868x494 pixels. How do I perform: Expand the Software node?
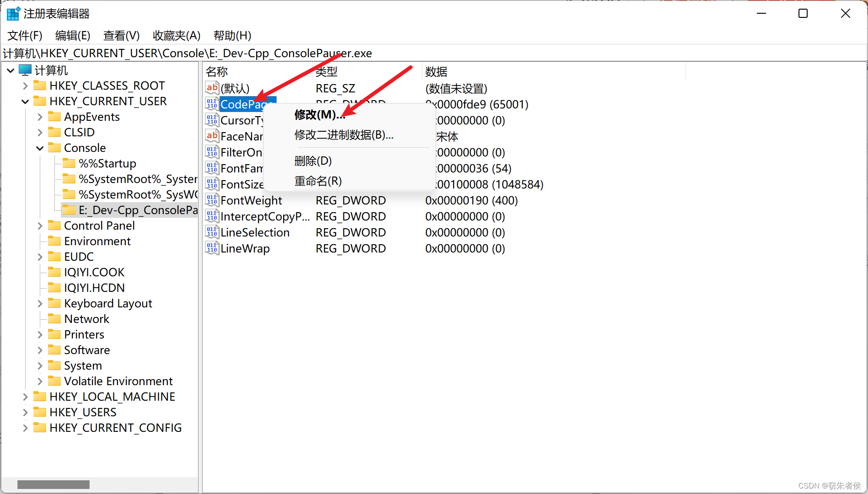click(x=40, y=350)
